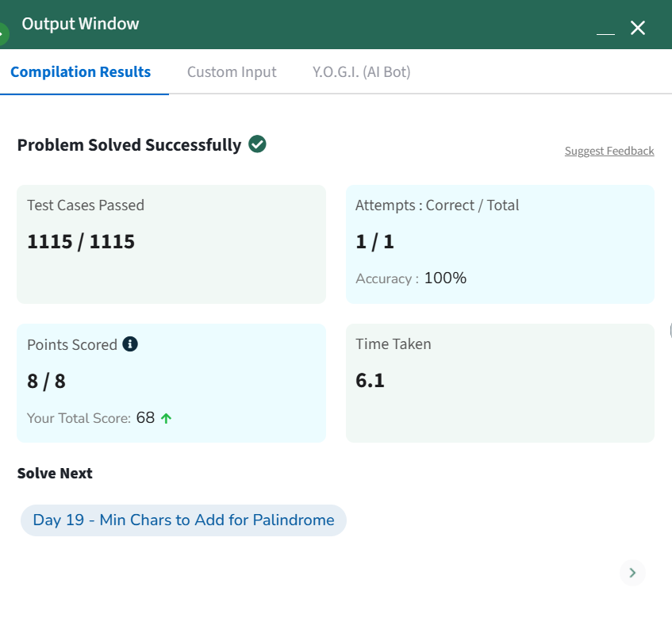Click the 1 / 1 attempts value

click(x=375, y=242)
